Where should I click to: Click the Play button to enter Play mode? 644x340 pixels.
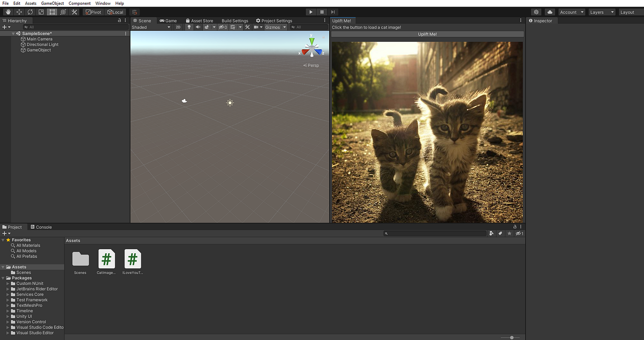311,11
